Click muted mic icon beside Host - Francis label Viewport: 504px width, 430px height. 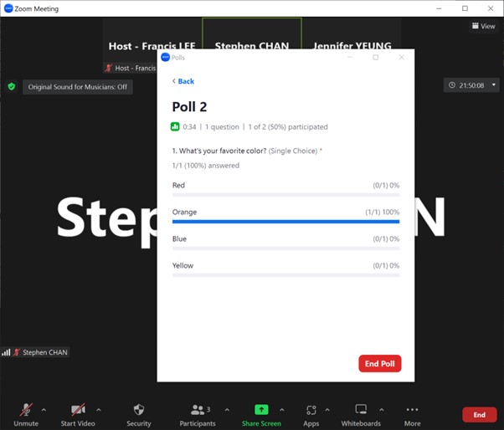[109, 68]
